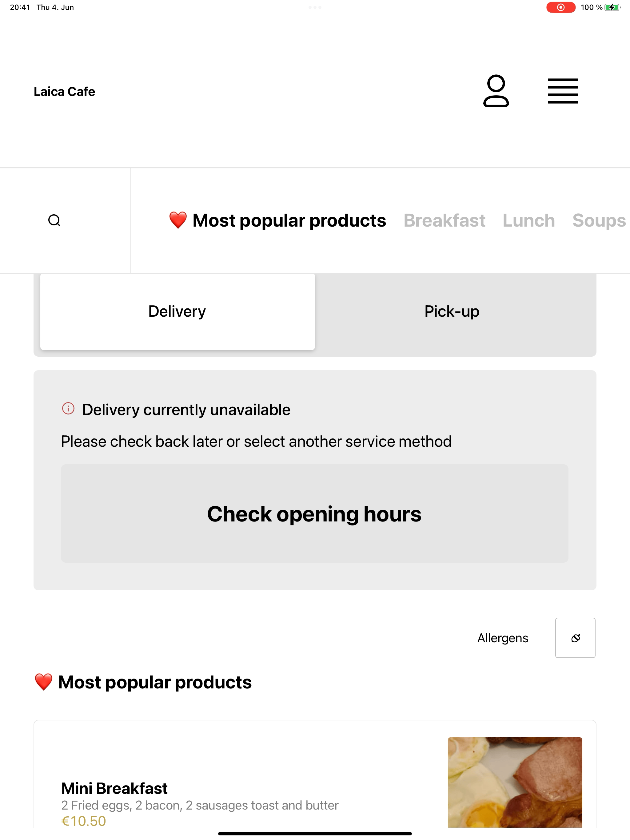The width and height of the screenshot is (630, 840).
Task: Go to the Breakfast category tab
Action: (444, 221)
